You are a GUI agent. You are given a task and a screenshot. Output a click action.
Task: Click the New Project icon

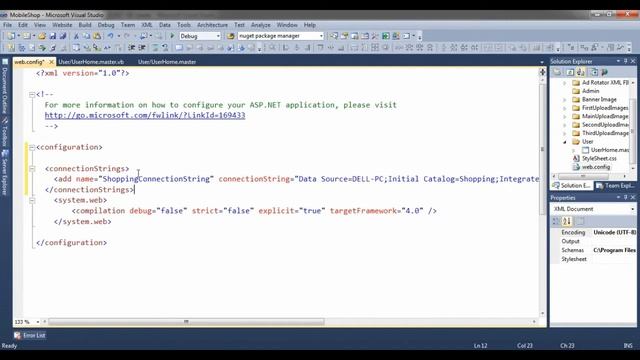(x=11, y=36)
